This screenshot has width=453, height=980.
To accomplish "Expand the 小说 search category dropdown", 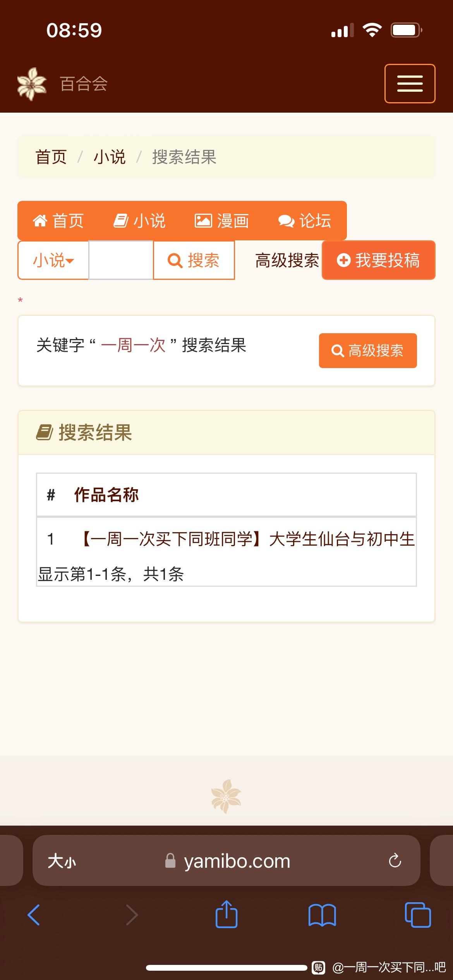I will 53,260.
